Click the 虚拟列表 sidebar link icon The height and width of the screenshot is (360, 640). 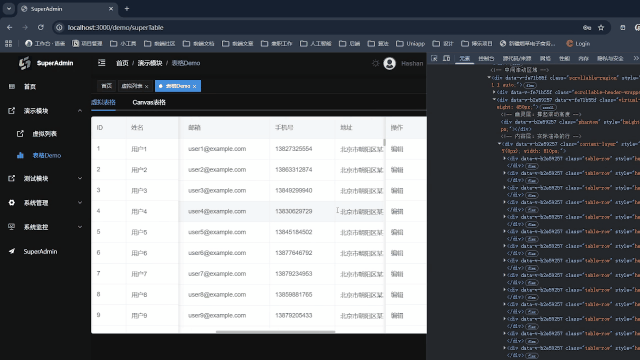[x=20, y=133]
